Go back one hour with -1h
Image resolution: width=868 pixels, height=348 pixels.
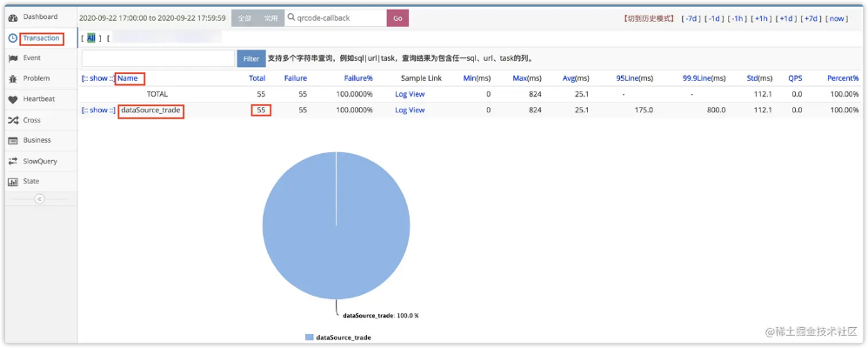[x=737, y=18]
